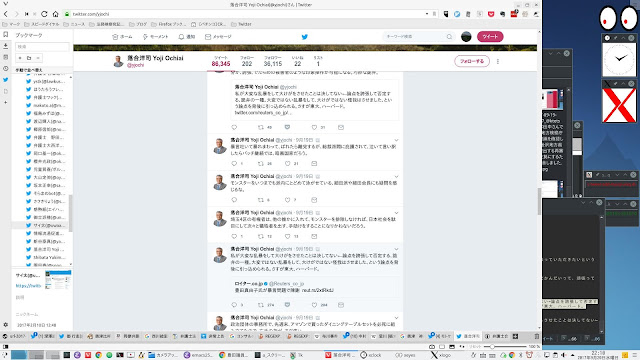Switch to Twitter モーメント tab
The height and width of the screenshot is (360, 640).
(155, 37)
